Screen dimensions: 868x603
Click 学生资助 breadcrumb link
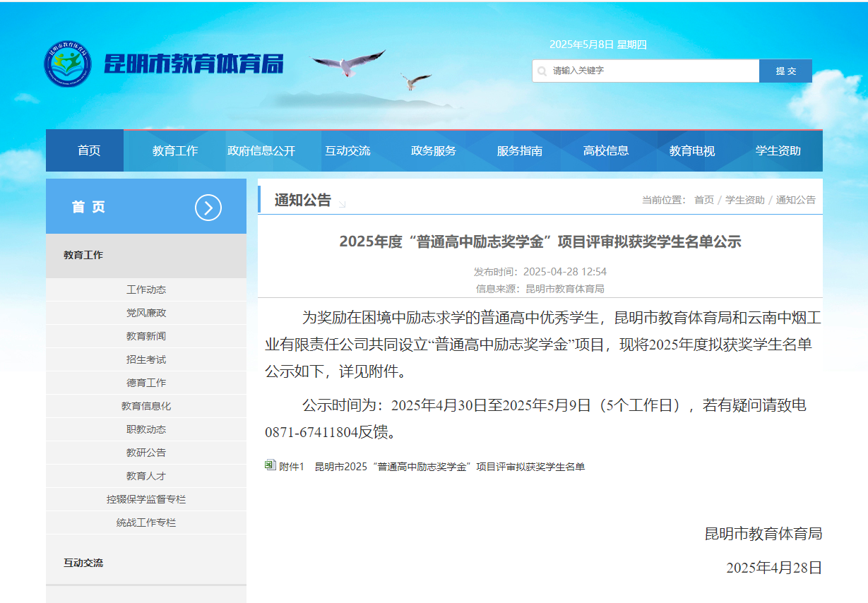click(744, 200)
